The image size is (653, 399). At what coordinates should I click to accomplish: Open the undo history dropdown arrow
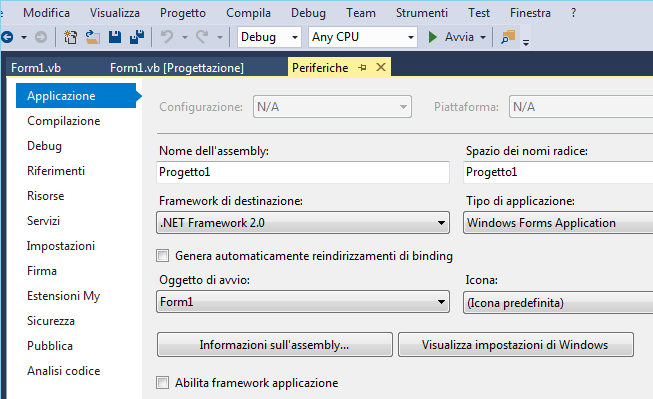pyautogui.click(x=184, y=37)
